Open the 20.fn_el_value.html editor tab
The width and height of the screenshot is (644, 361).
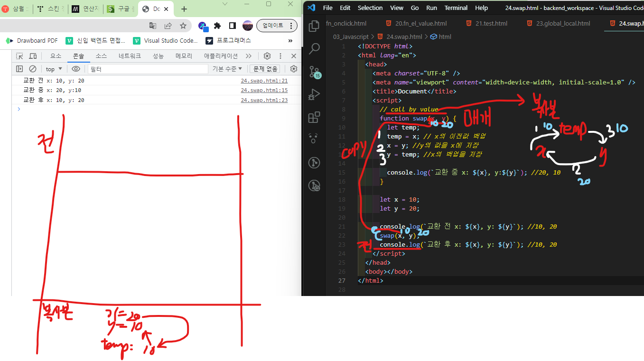pos(416,23)
